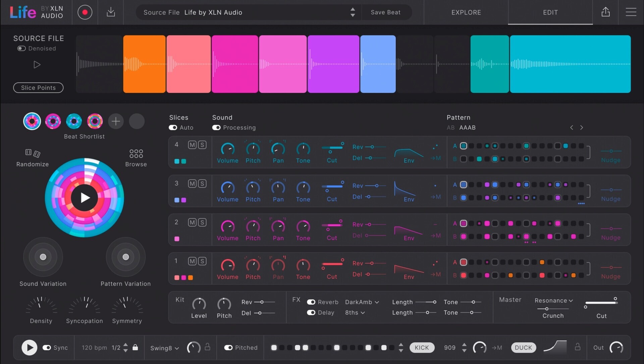Viewport: 644px width, 364px height.
Task: Select the first beat shortlist disc
Action: tap(32, 121)
